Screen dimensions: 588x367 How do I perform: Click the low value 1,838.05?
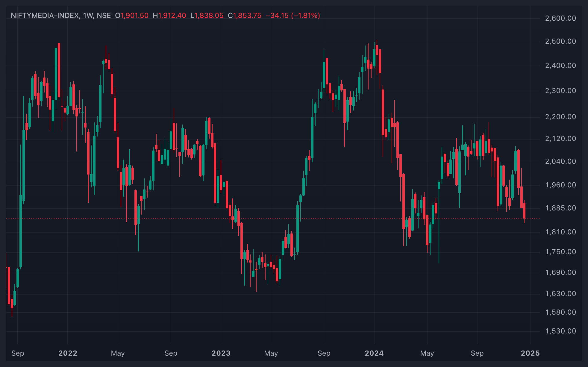click(x=209, y=16)
